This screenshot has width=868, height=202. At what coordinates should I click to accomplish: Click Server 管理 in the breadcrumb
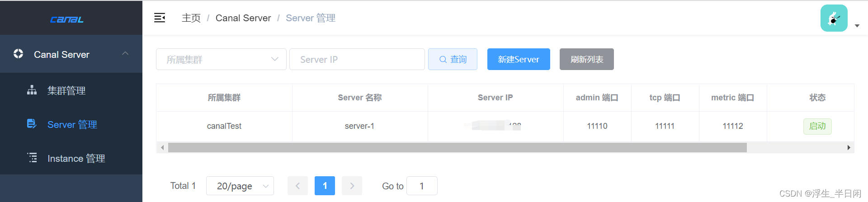(x=311, y=18)
